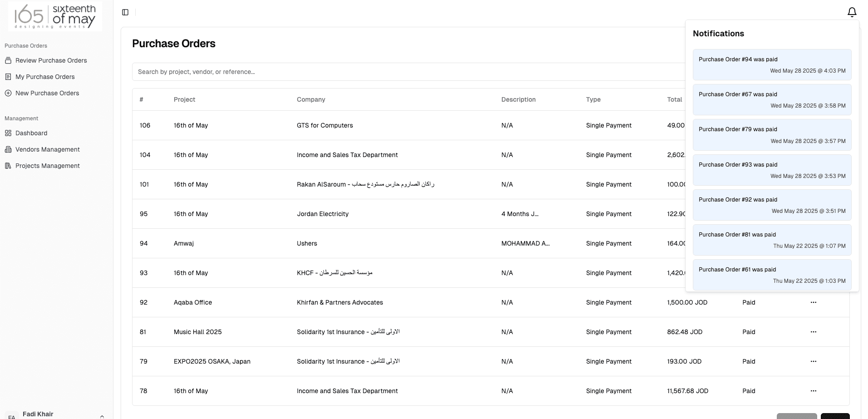Open notification Purchase Order #94 was paid
This screenshot has height=419, width=868.
pos(772,64)
